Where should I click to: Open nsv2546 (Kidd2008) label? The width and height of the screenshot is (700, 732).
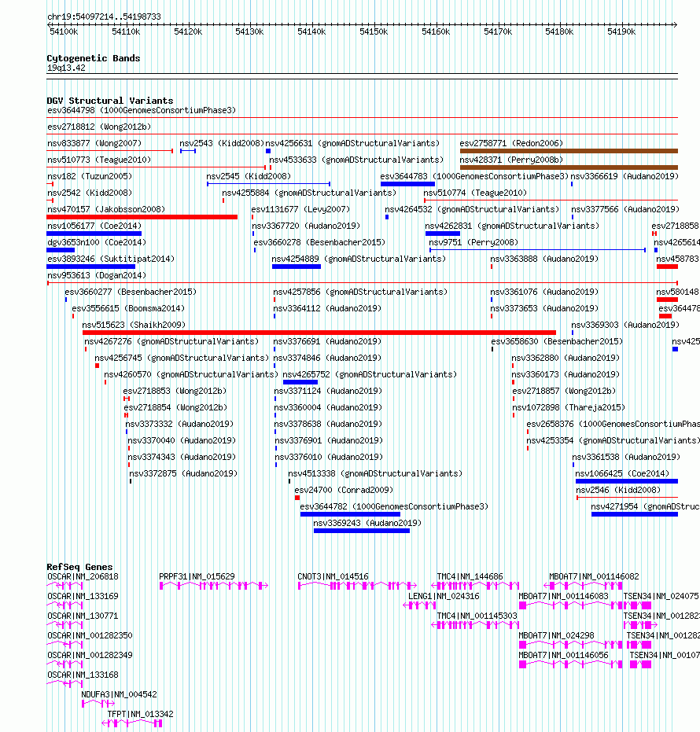click(x=618, y=490)
